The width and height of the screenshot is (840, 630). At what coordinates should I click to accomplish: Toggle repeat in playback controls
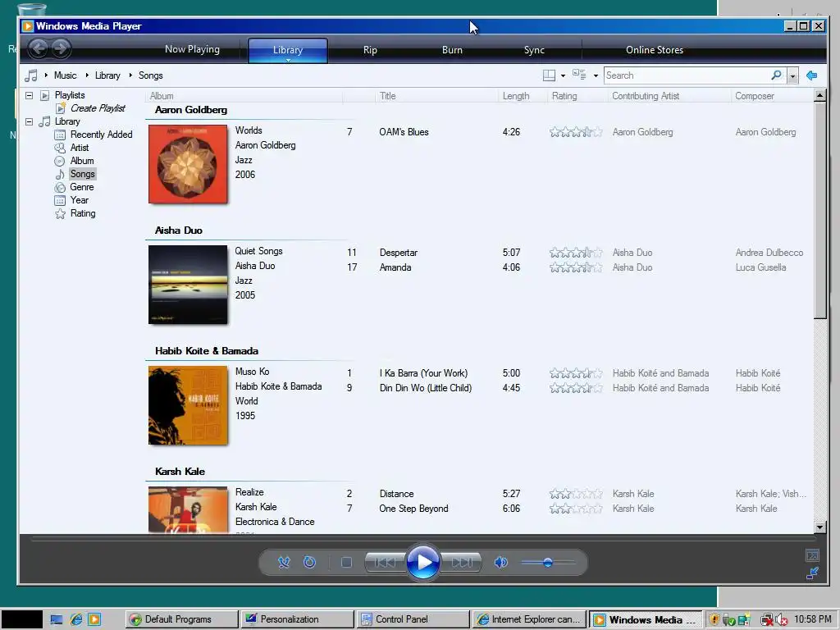[x=309, y=563]
